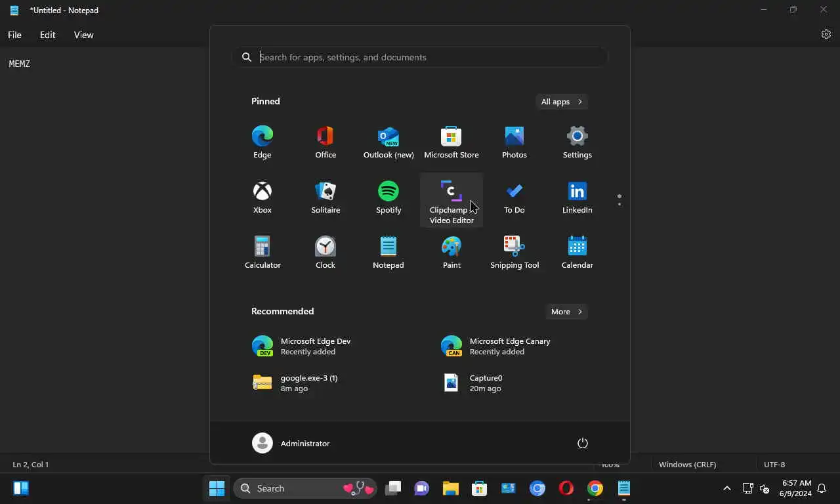Viewport: 840px width, 504px height.
Task: Launch Office from pinned apps
Action: pyautogui.click(x=325, y=142)
